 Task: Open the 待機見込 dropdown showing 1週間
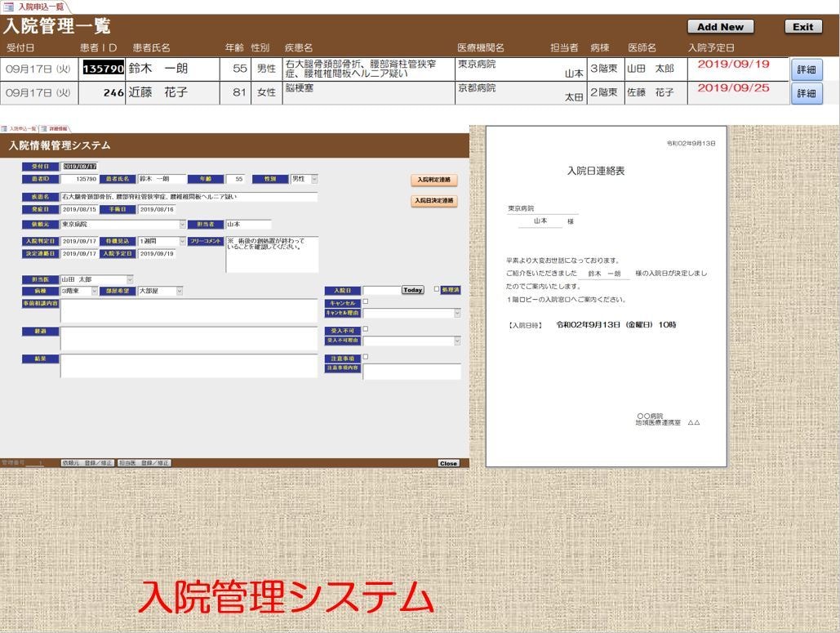183,242
